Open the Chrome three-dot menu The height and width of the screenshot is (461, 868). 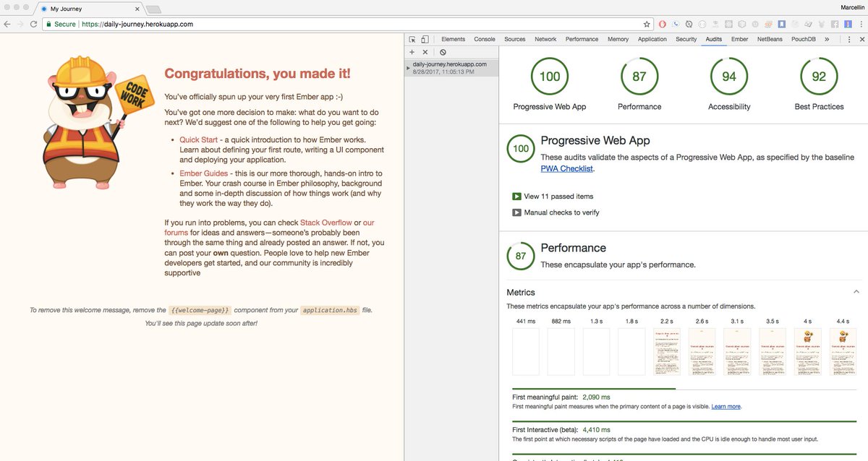point(861,24)
